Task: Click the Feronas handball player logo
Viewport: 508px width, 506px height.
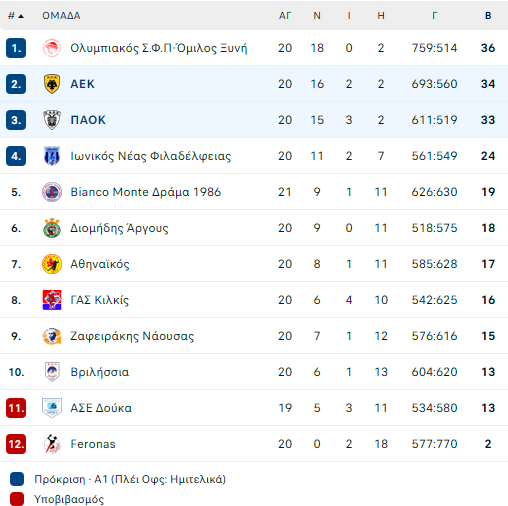Action: 52,444
